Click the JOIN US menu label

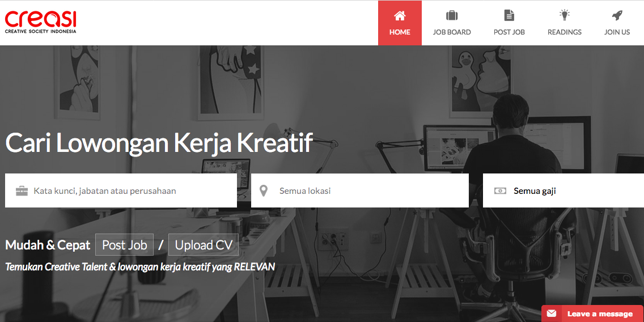click(x=617, y=32)
